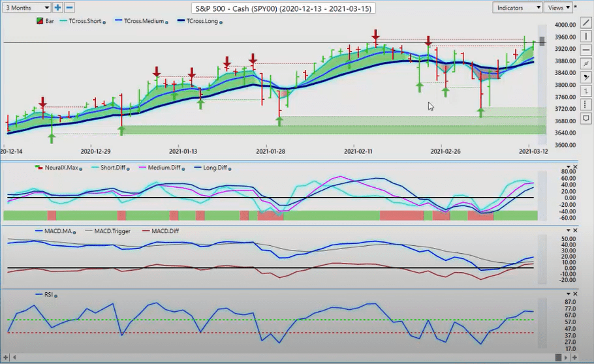
Task: Click the horizontal scrollbar thumb at bottom
Action: 558,357
